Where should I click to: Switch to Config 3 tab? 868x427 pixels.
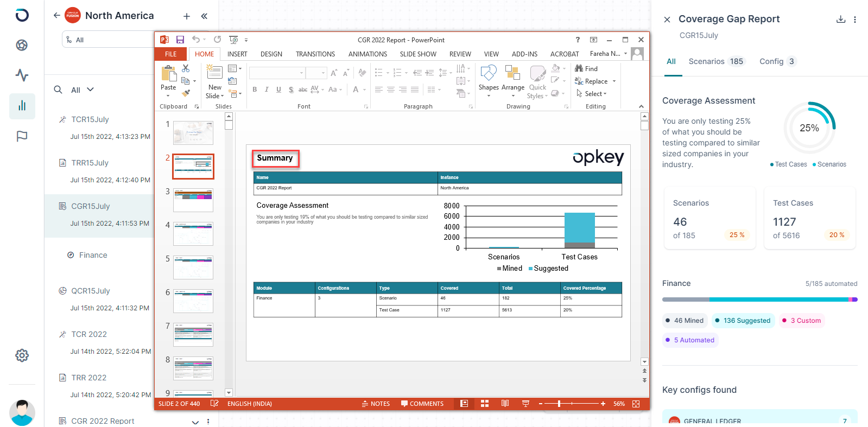(x=778, y=61)
